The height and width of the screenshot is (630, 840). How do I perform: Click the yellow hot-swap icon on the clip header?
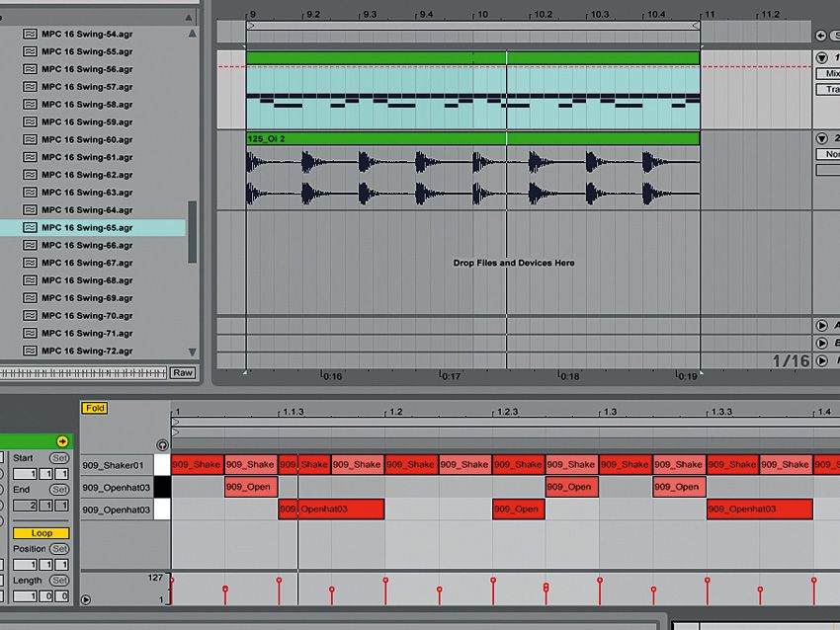(x=62, y=440)
